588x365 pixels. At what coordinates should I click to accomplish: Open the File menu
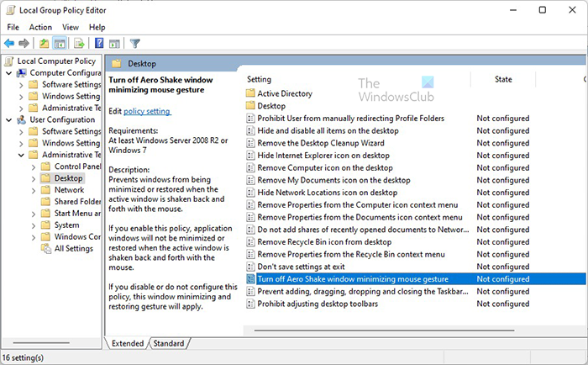(x=13, y=28)
